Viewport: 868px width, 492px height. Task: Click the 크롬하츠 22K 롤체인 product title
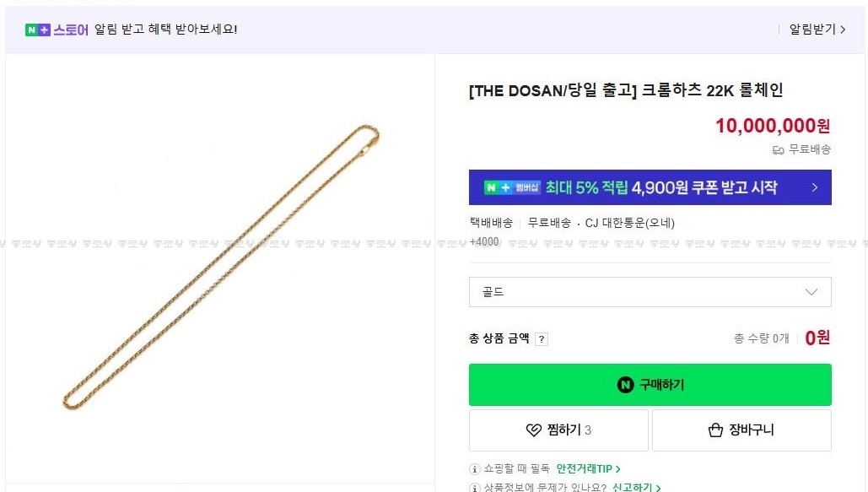click(625, 91)
